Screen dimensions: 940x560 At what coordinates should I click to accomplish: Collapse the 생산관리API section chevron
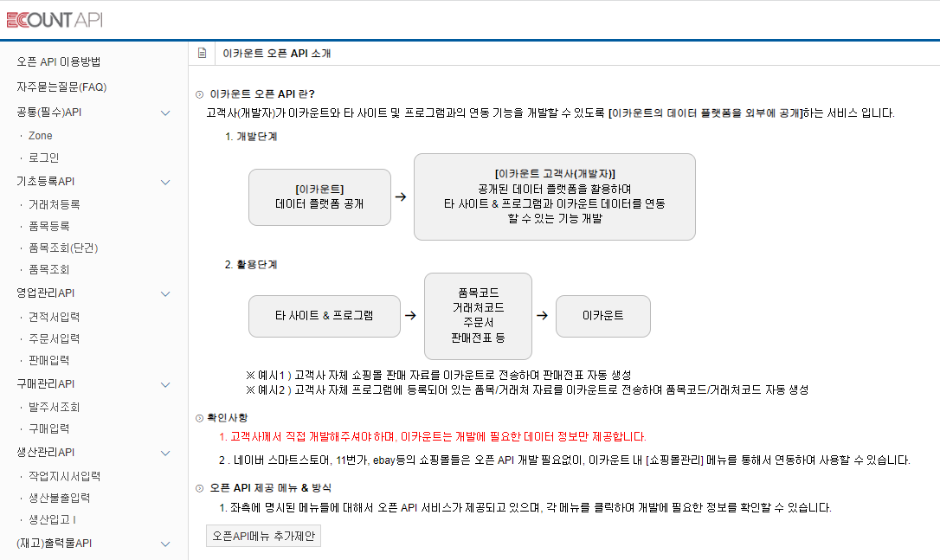click(x=165, y=453)
